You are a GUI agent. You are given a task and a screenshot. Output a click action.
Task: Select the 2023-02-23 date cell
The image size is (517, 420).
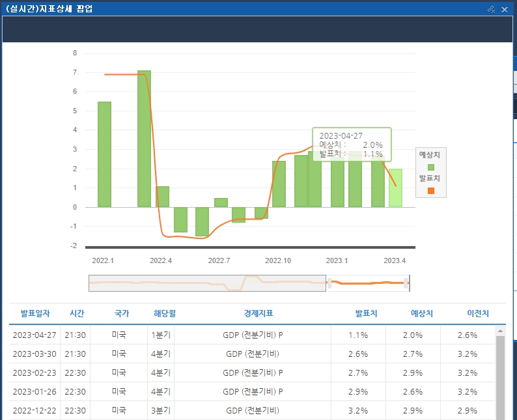click(x=35, y=372)
